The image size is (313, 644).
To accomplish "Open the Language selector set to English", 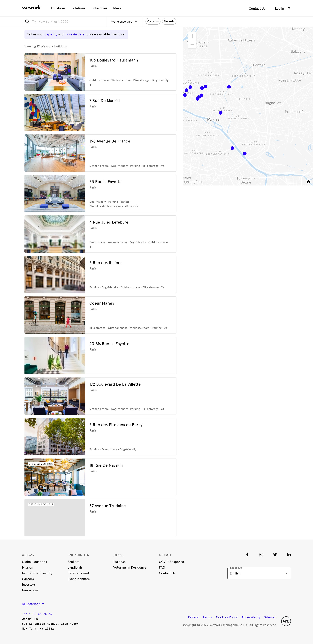I will click(x=259, y=573).
